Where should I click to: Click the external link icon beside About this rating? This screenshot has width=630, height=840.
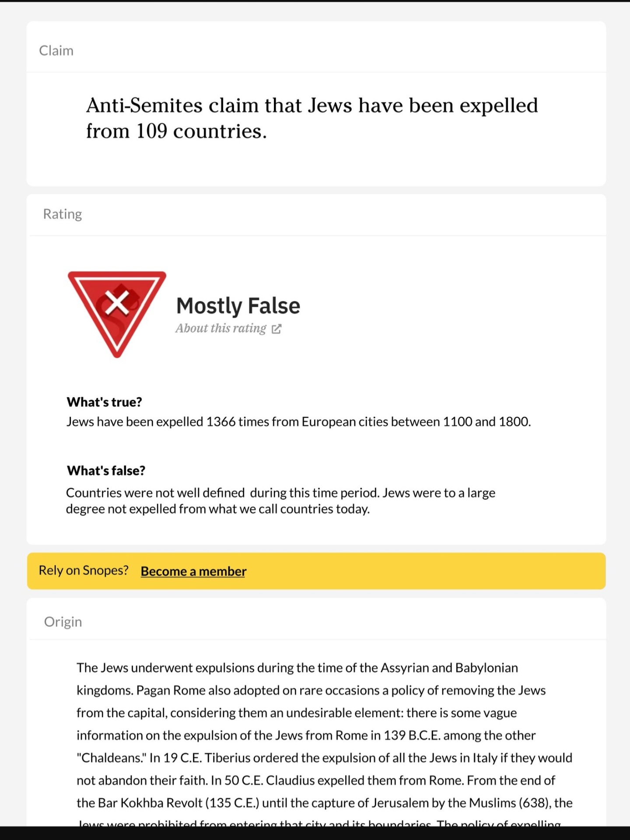pyautogui.click(x=276, y=329)
